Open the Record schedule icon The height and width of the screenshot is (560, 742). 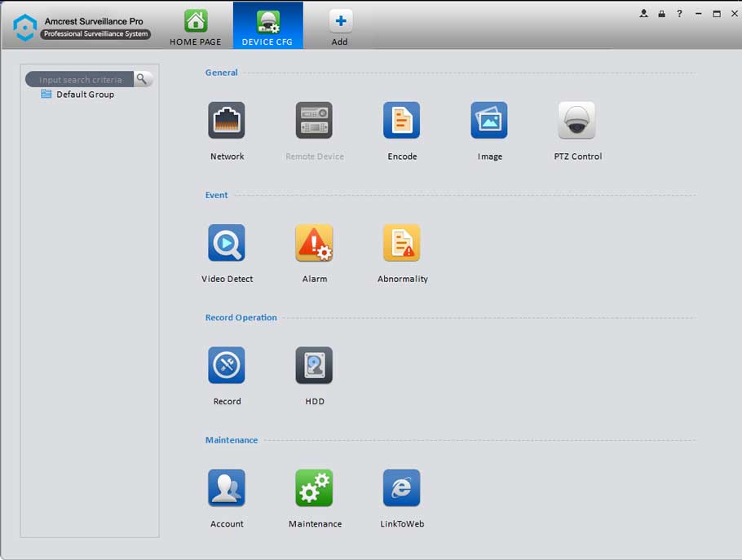coord(227,365)
